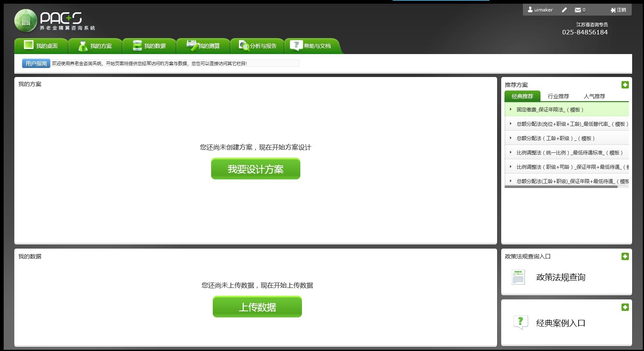Go to the 我的测算 tab
The image size is (644, 351).
[203, 46]
